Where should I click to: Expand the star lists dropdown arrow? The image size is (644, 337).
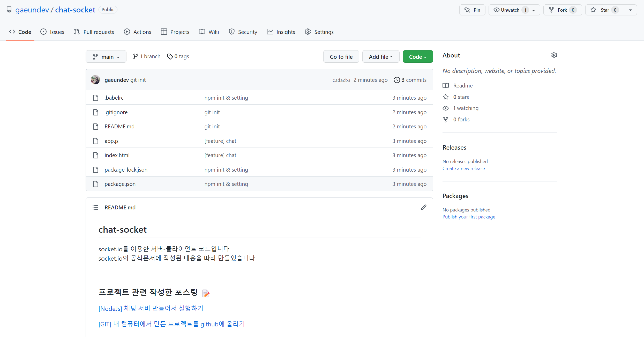(631, 10)
